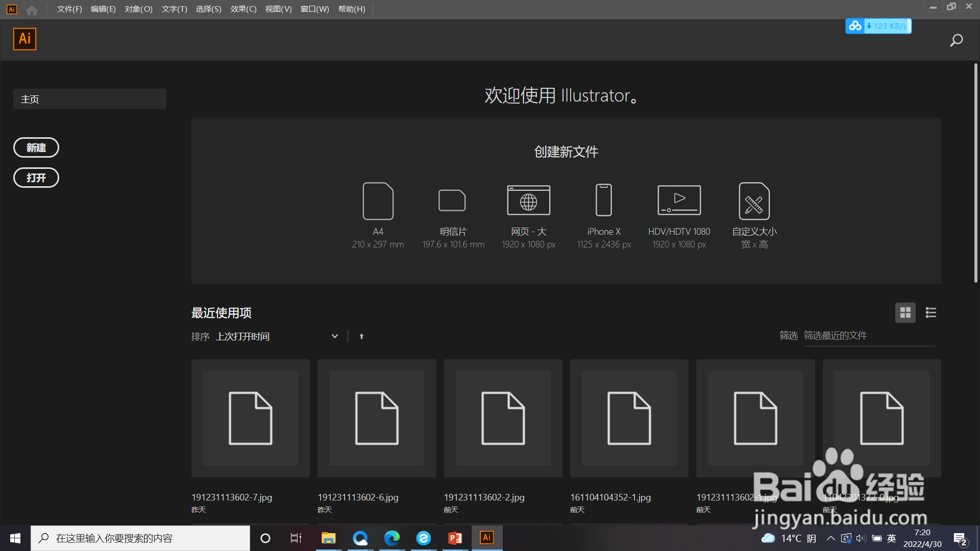This screenshot has height=551, width=980.
Task: Open the clock showing 7:20
Action: click(922, 538)
